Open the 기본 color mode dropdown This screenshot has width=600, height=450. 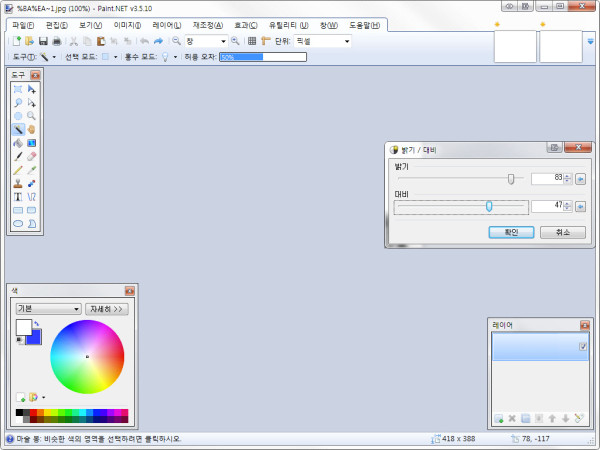coord(48,309)
